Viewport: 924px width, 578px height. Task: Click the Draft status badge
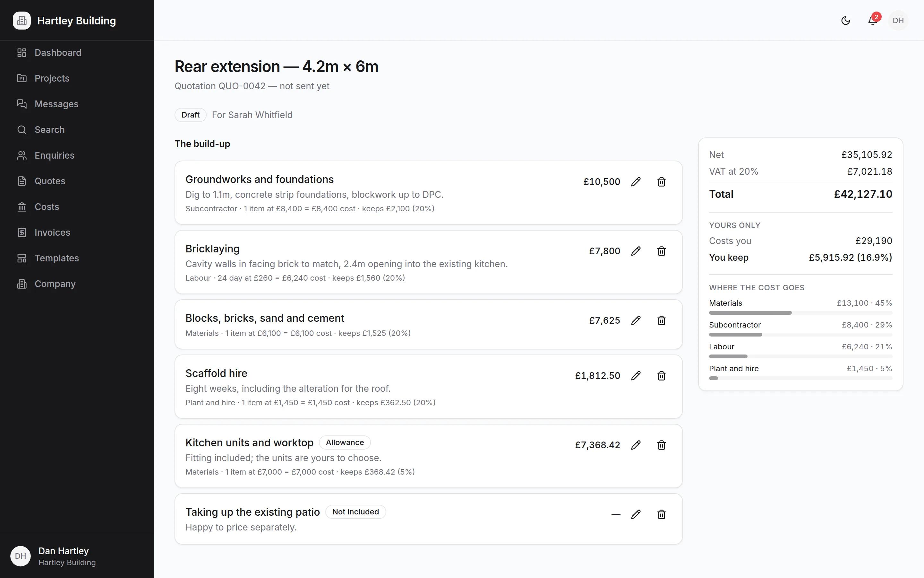(x=190, y=115)
